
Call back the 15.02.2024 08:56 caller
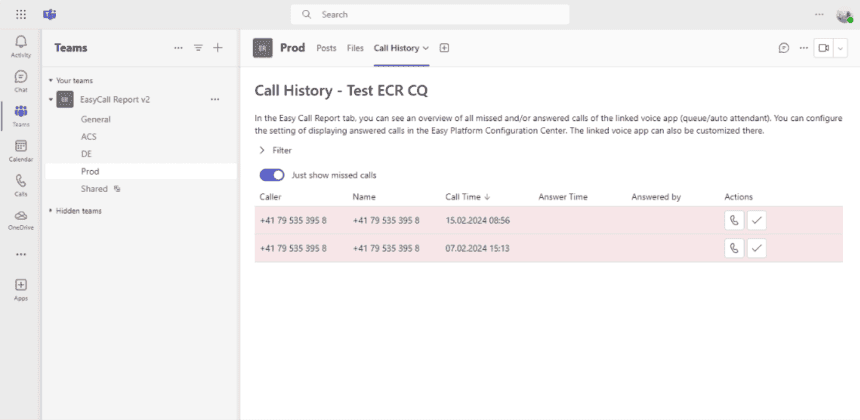click(x=734, y=220)
